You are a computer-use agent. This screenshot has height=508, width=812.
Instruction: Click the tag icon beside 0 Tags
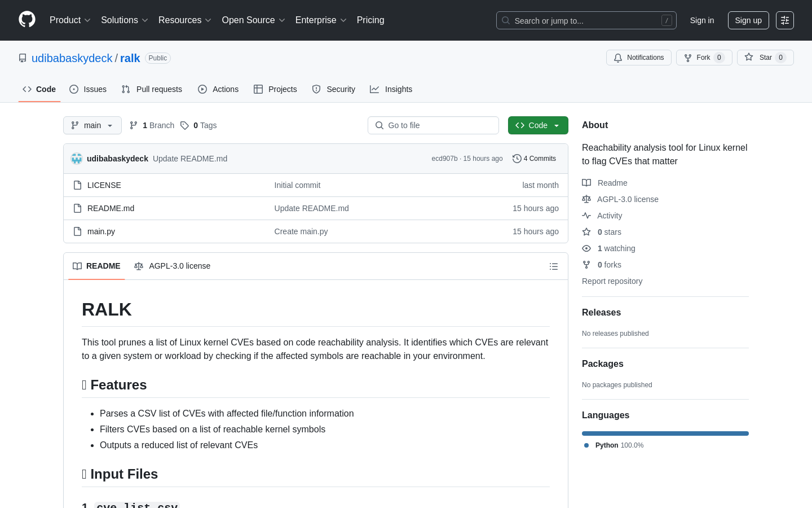click(x=184, y=125)
